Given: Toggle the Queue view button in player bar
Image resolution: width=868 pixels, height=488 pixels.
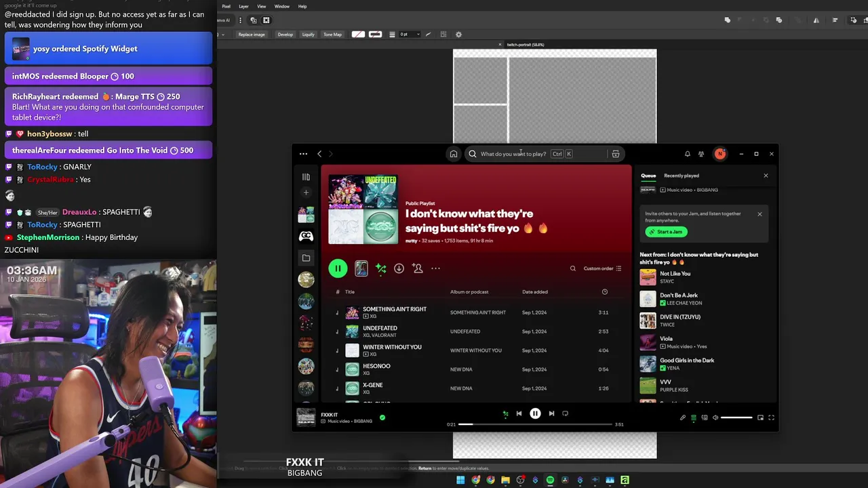Looking at the screenshot, I should 694,418.
